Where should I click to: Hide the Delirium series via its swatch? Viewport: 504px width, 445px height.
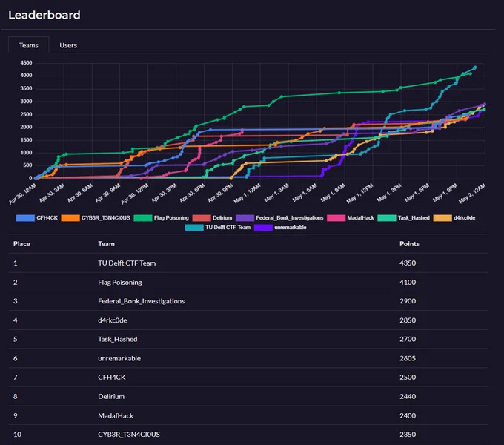click(202, 218)
